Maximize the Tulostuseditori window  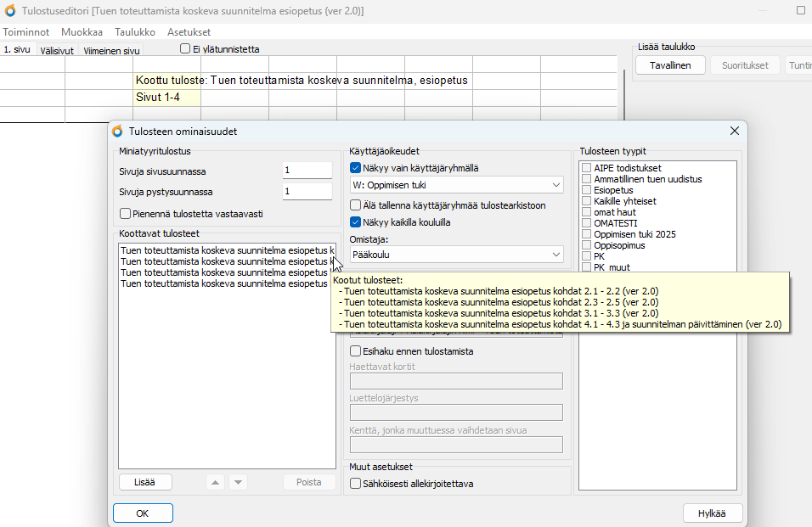(x=801, y=10)
